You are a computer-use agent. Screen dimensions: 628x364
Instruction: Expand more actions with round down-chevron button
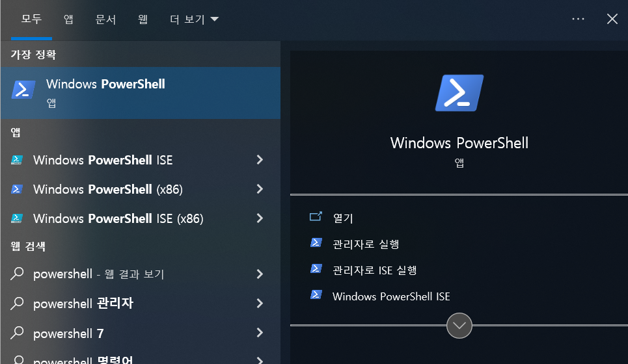point(459,326)
